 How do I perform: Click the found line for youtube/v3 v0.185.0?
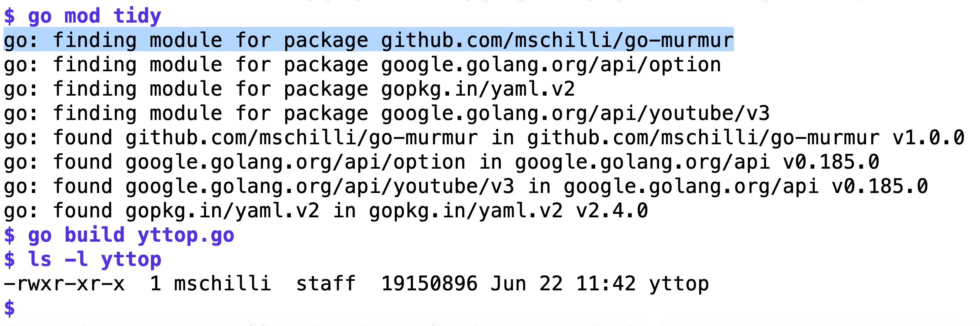click(466, 186)
